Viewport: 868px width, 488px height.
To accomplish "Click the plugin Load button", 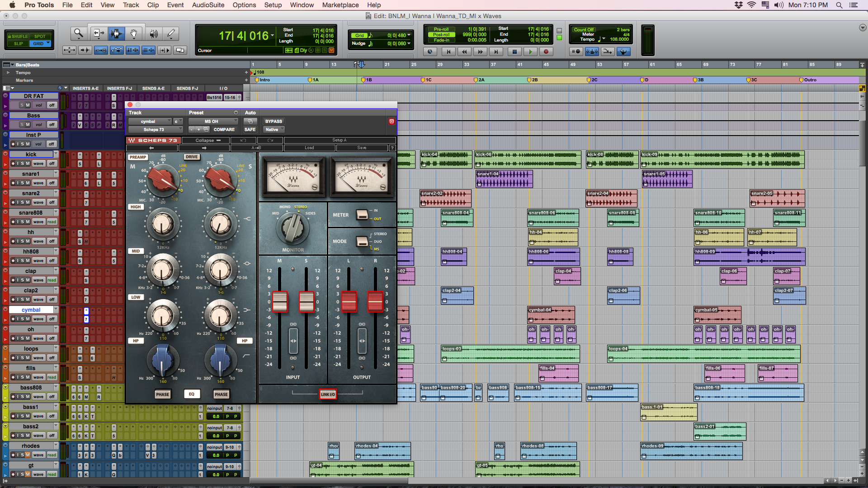I will pos(309,148).
